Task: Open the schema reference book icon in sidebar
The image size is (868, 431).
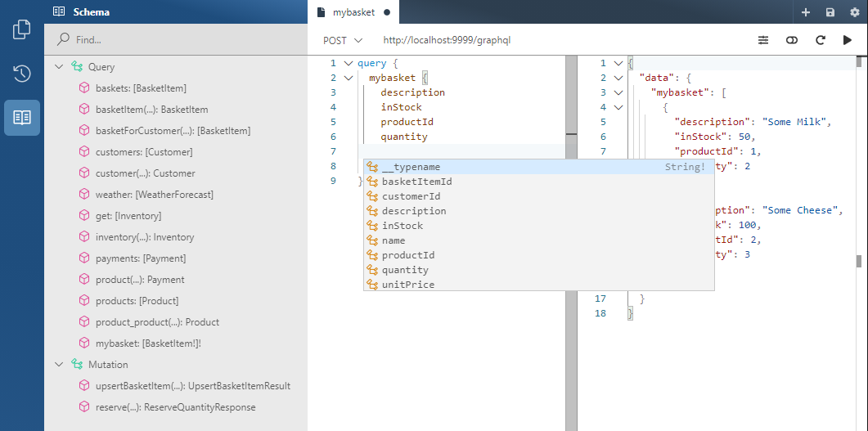Action: point(21,117)
